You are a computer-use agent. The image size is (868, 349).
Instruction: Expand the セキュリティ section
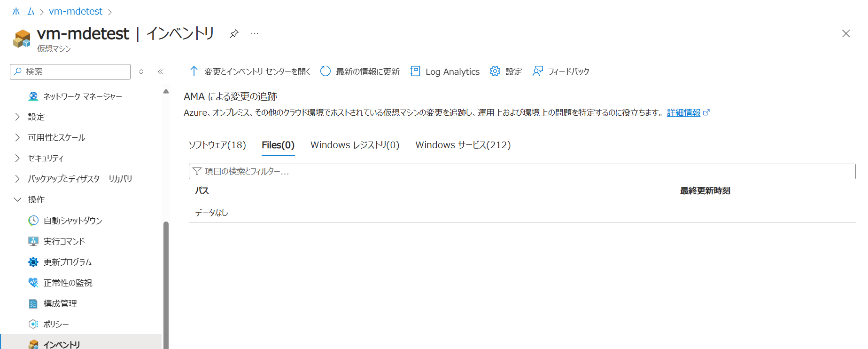click(18, 158)
